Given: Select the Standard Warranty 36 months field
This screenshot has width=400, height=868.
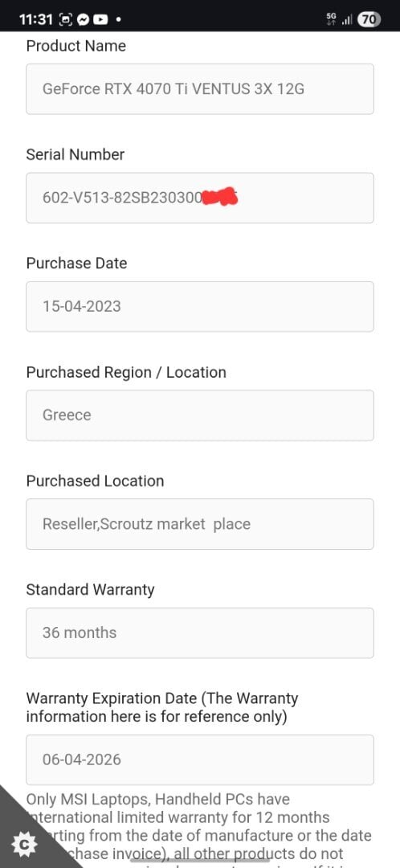Looking at the screenshot, I should click(200, 633).
